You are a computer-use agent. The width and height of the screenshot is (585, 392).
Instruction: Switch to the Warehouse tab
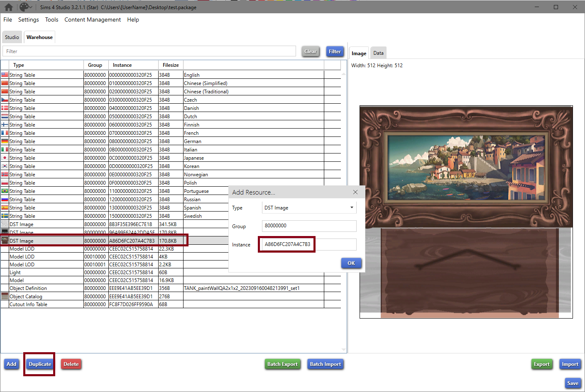click(x=39, y=37)
